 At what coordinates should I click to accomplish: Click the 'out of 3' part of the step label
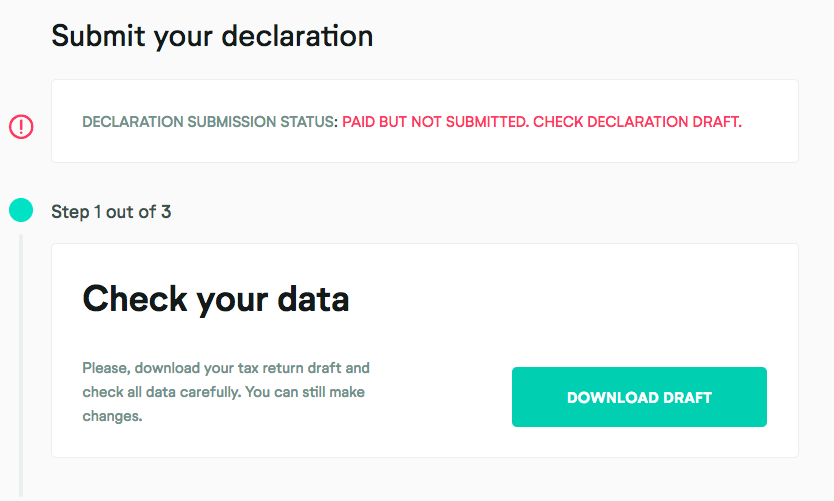tap(140, 212)
